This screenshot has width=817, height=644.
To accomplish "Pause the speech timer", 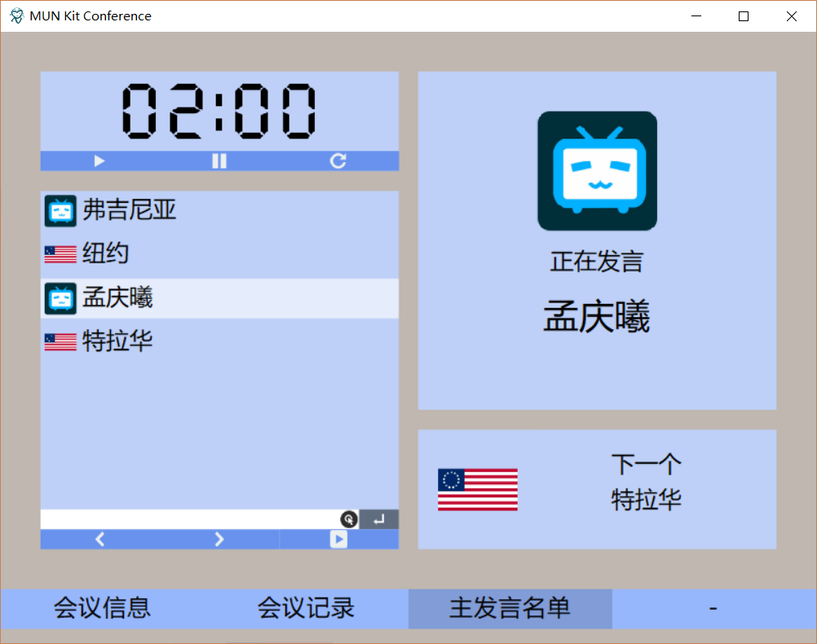I will pyautogui.click(x=219, y=161).
